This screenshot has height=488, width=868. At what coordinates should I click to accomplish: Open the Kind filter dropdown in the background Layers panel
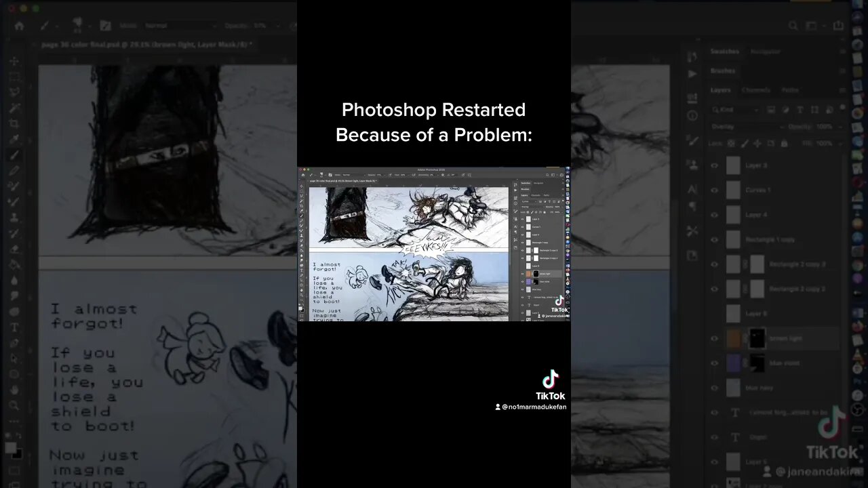(x=734, y=110)
